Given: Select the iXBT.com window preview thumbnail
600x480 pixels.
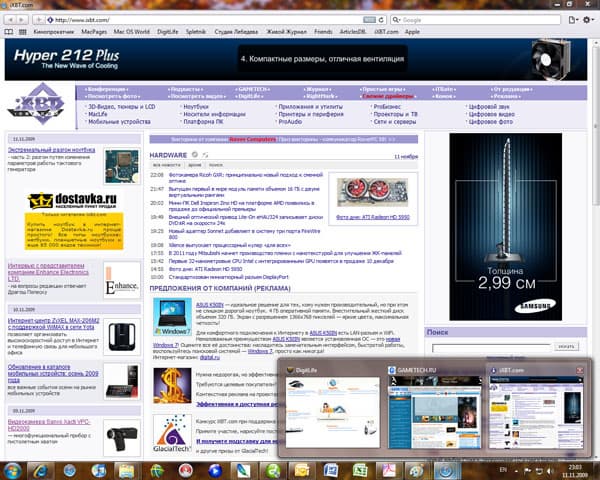Looking at the screenshot, I should 536,412.
